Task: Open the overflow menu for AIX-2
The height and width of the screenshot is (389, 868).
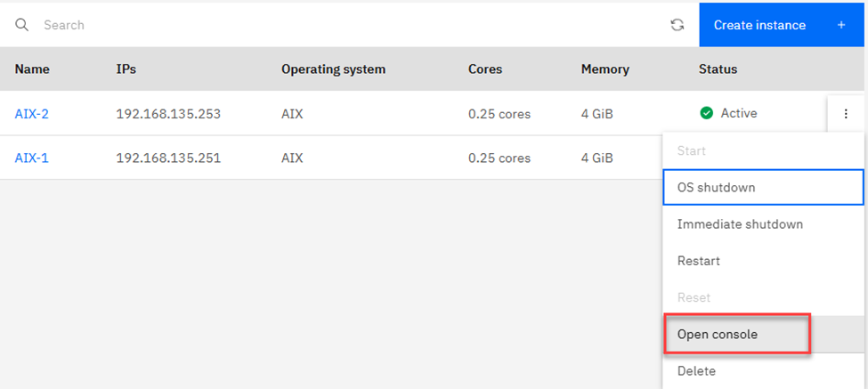Action: (846, 113)
